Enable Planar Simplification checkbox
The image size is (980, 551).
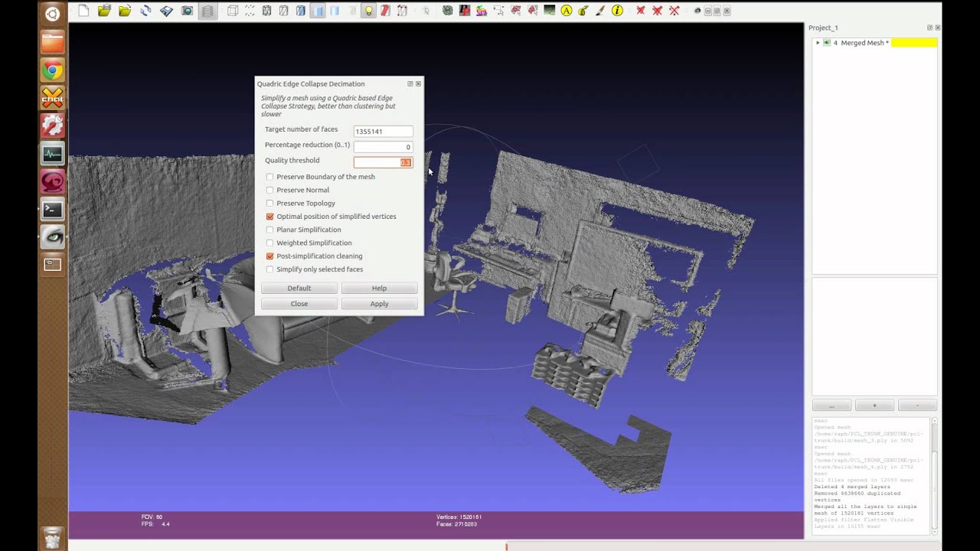[x=269, y=230]
